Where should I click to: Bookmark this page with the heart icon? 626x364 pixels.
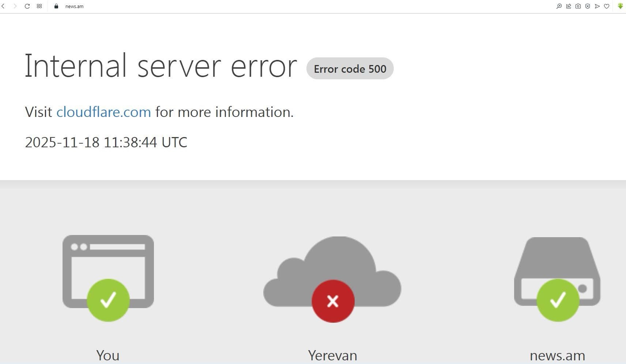pos(607,6)
